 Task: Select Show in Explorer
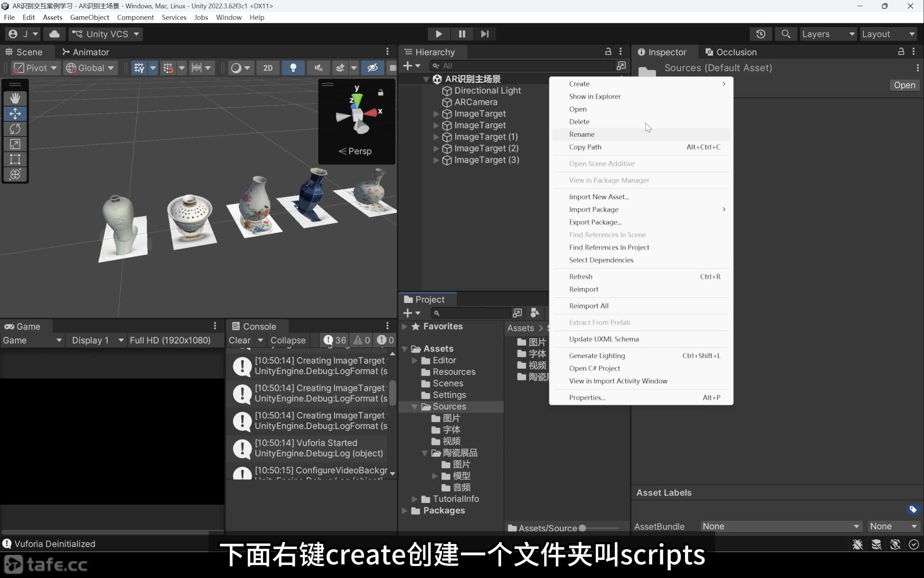[641, 96]
